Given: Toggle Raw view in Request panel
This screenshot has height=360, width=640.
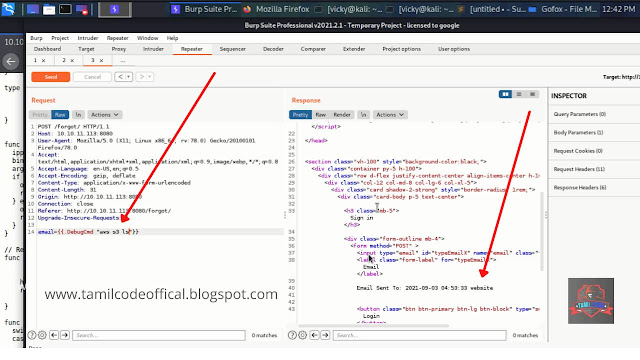Looking at the screenshot, I should click(x=60, y=115).
